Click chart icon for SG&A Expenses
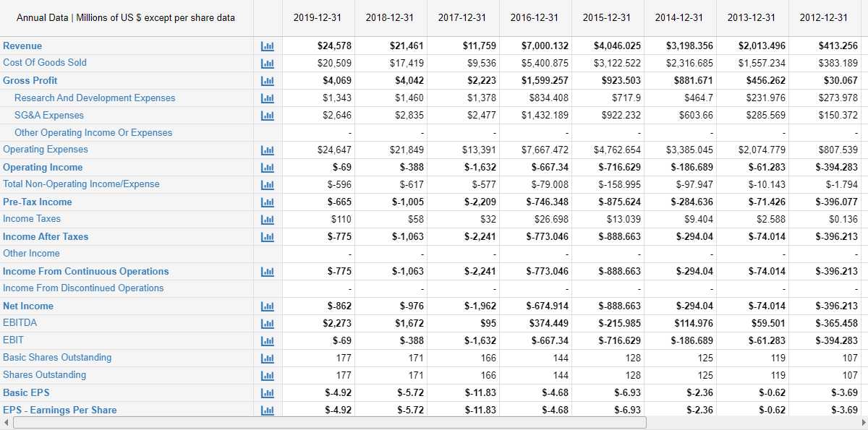This screenshot has width=868, height=430. (267, 115)
